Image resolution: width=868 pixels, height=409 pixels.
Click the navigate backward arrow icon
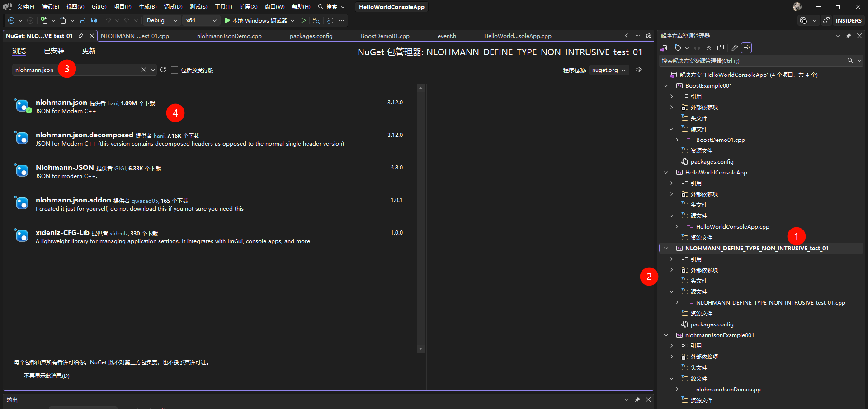pyautogui.click(x=11, y=20)
